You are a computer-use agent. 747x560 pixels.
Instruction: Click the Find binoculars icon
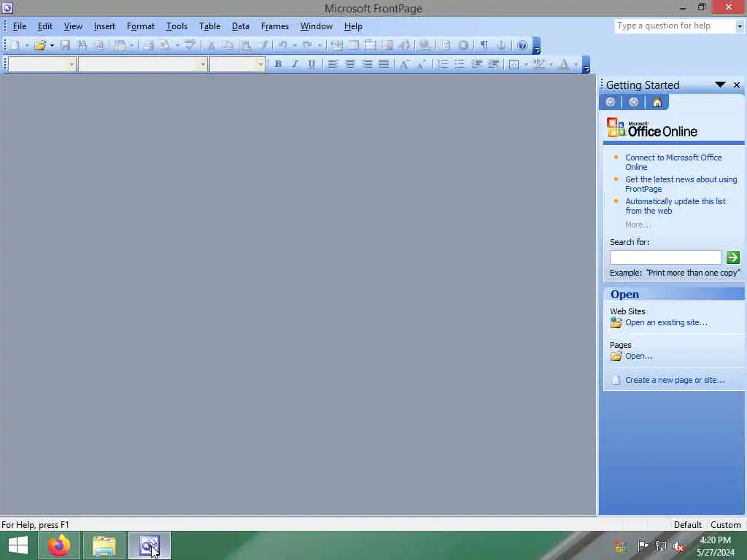pos(82,45)
